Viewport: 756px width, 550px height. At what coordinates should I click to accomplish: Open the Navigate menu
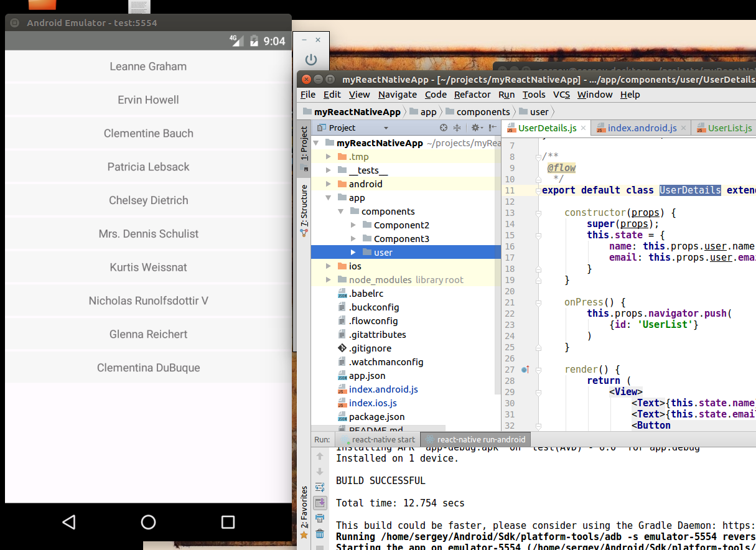click(398, 95)
